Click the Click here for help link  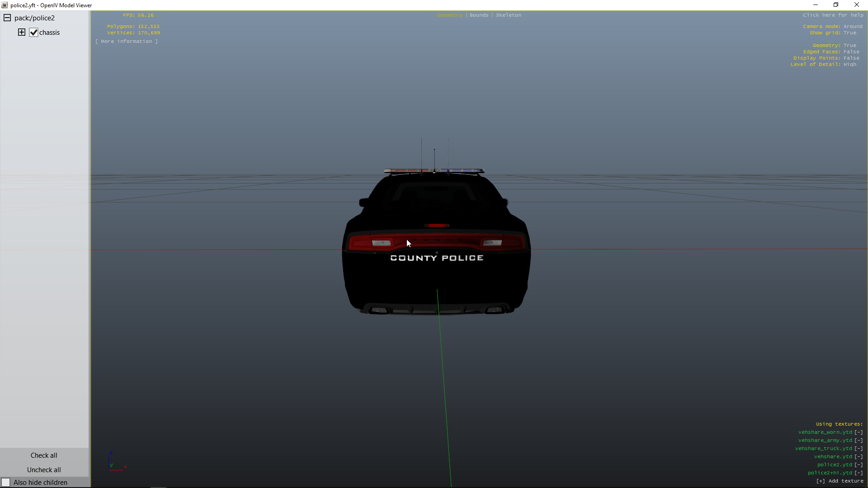point(833,15)
